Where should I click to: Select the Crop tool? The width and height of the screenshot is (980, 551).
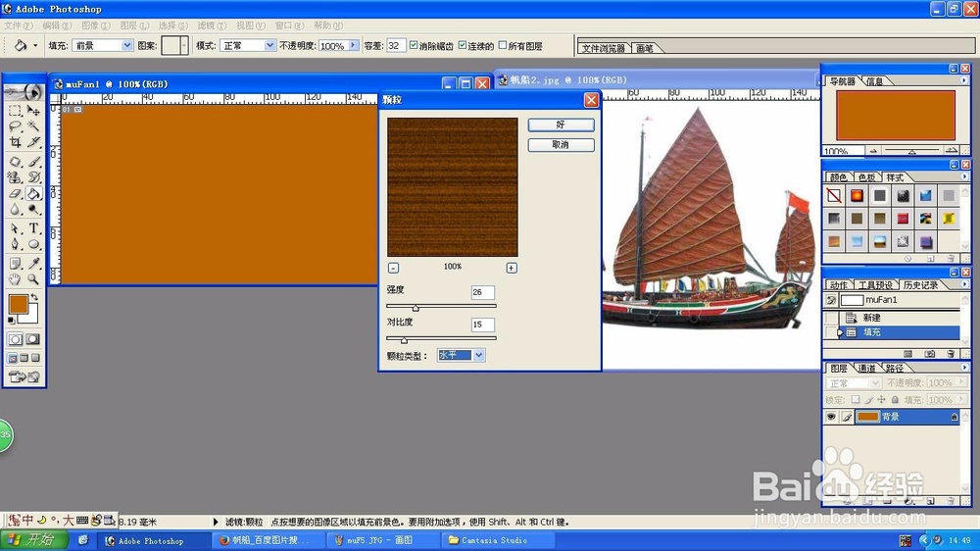point(15,142)
